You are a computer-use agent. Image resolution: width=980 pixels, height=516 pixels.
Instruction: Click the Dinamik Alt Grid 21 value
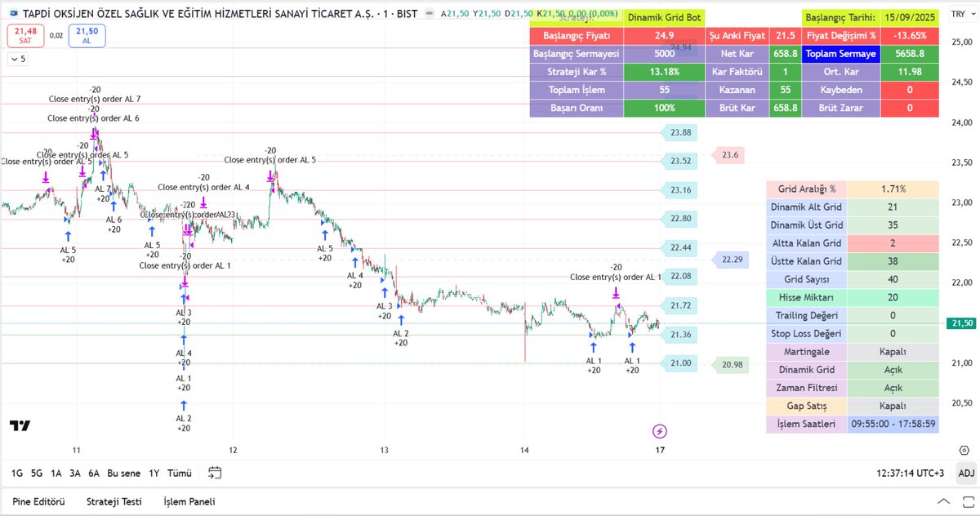(x=893, y=207)
